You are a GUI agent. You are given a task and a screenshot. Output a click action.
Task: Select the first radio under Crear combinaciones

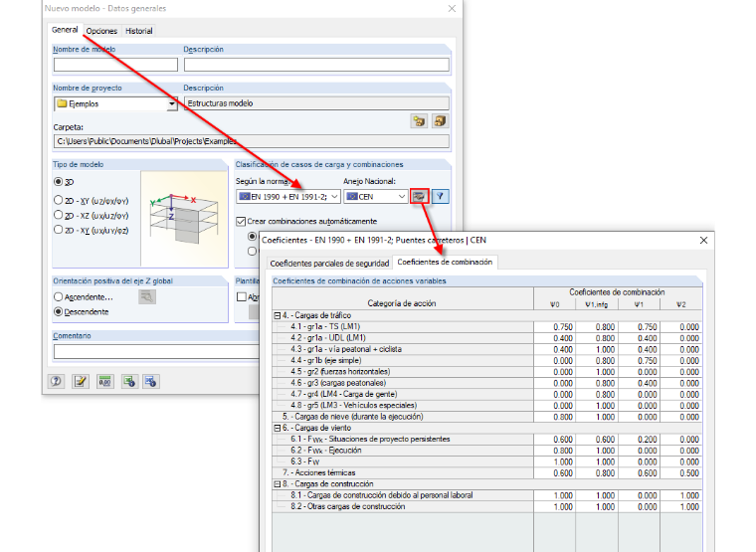pos(252,237)
